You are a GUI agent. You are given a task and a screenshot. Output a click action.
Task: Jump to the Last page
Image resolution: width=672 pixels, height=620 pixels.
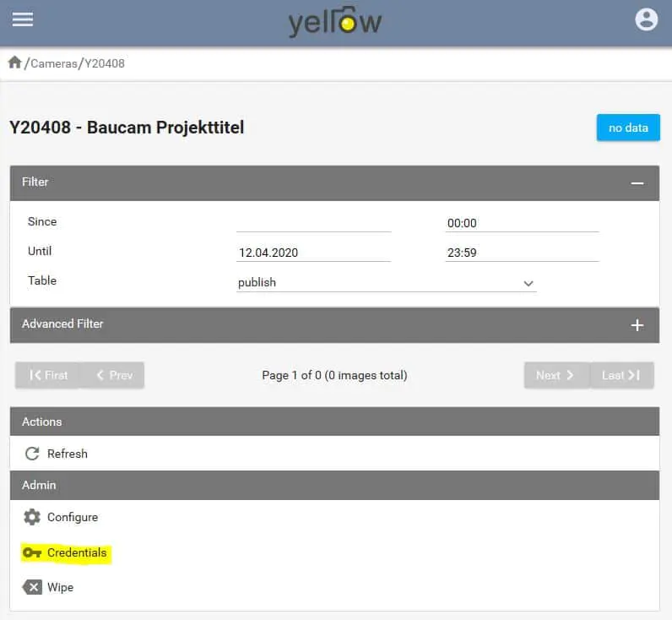pyautogui.click(x=621, y=375)
